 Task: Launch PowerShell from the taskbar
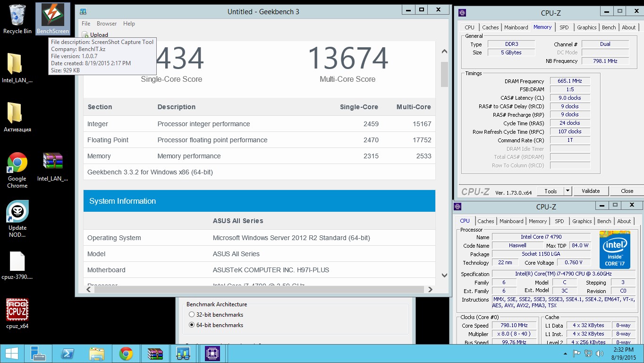point(68,354)
